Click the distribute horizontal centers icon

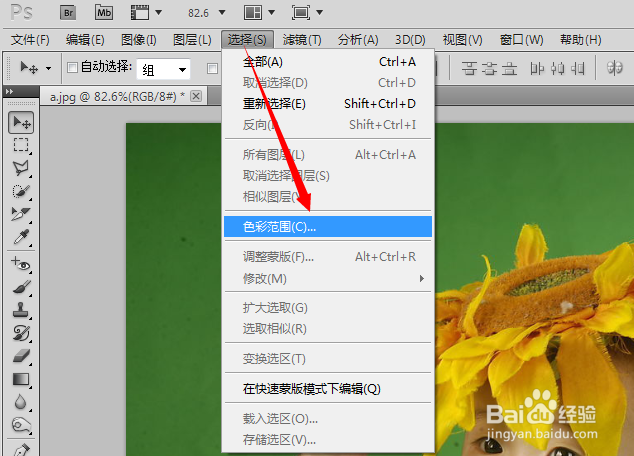point(557,68)
